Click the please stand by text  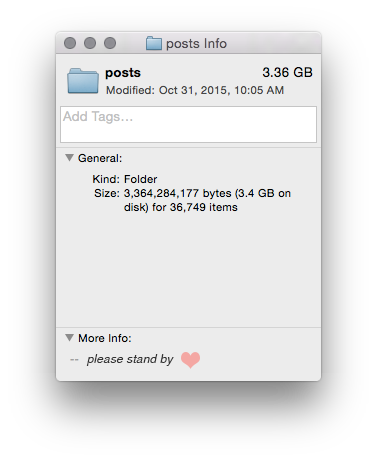[x=130, y=359]
